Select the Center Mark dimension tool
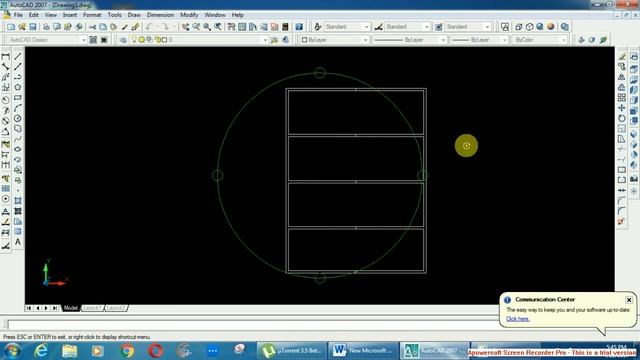Screen dimensions: 640x360 pyautogui.click(x=6, y=199)
